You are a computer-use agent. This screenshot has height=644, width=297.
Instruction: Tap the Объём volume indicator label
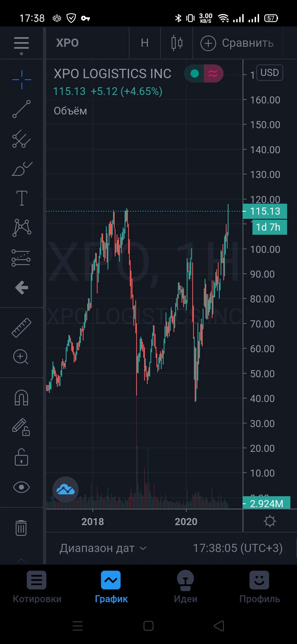pyautogui.click(x=70, y=111)
